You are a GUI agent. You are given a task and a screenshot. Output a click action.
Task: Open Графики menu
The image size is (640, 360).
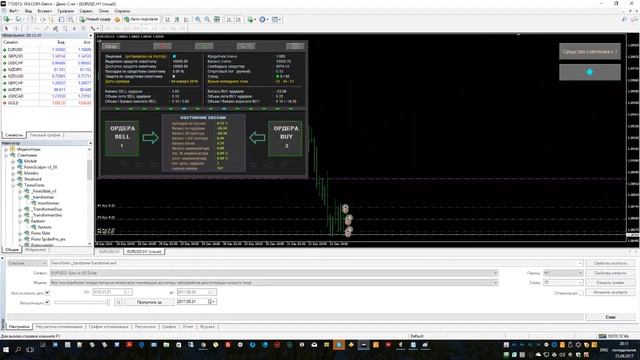point(65,11)
